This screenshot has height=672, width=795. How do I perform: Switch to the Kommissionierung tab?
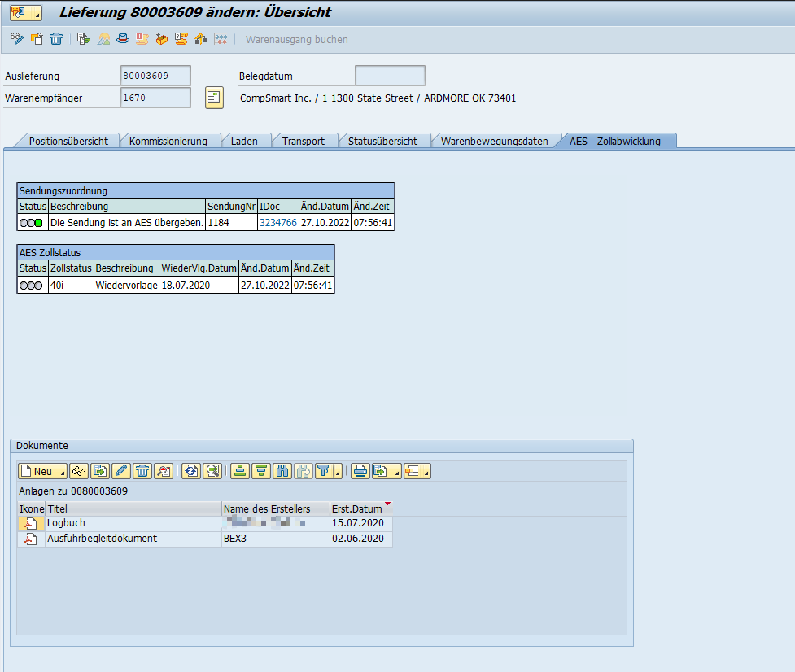(168, 141)
